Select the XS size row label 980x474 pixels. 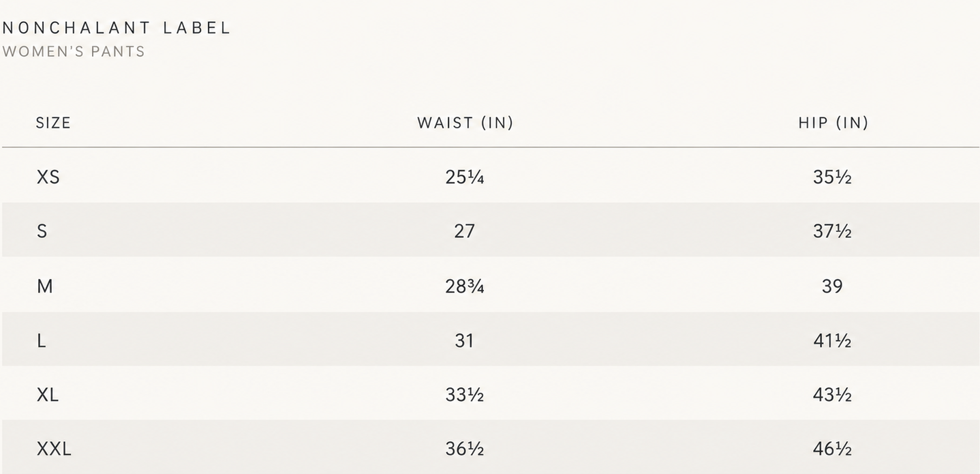48,177
